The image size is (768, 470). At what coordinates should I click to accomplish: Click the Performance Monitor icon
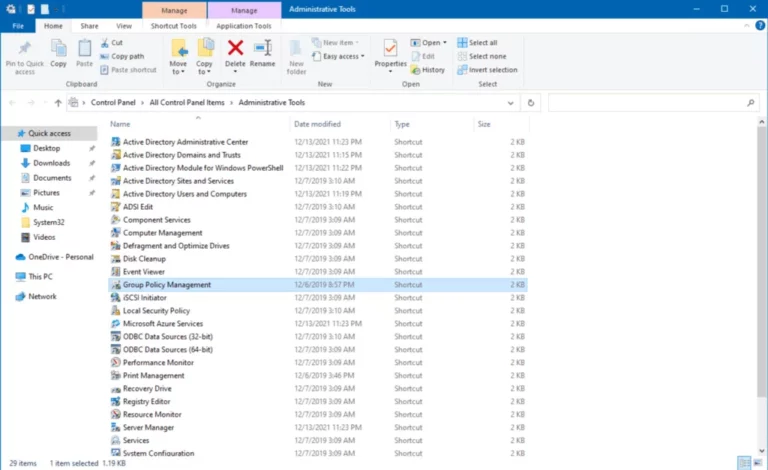pyautogui.click(x=116, y=362)
